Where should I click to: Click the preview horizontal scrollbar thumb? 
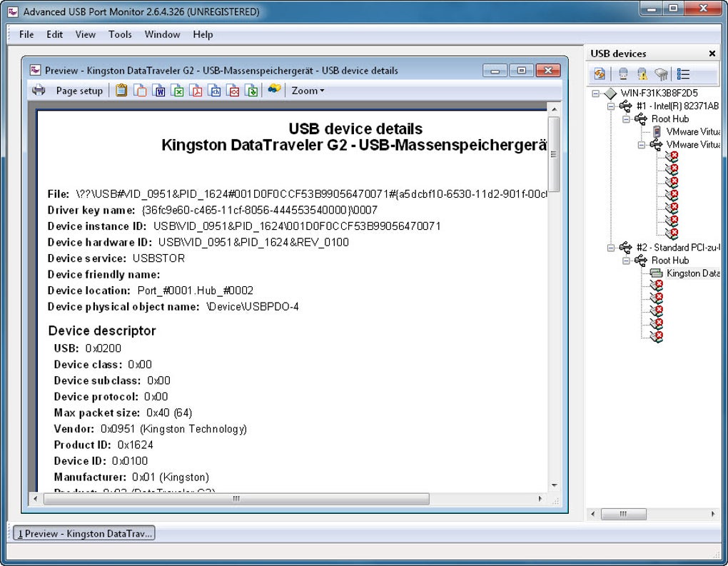coord(236,499)
